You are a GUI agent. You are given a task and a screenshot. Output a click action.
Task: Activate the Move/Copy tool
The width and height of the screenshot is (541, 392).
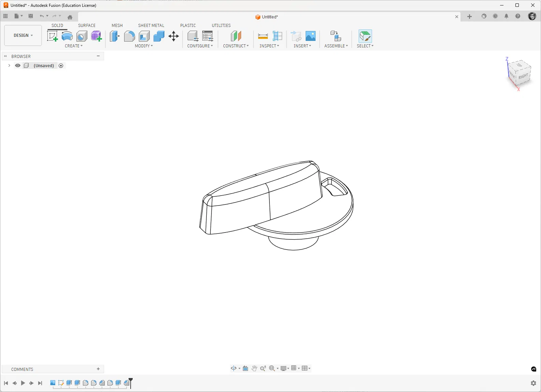click(174, 36)
